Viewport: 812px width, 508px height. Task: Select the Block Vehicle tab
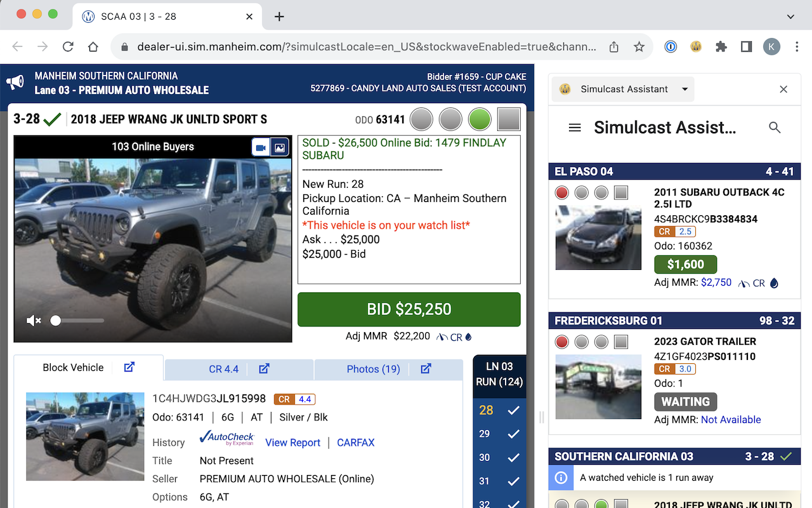(x=88, y=368)
